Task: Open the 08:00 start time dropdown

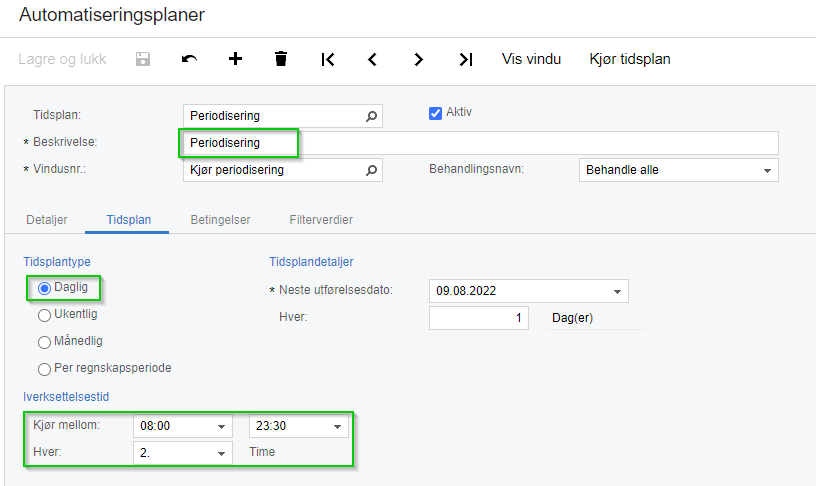Action: [221, 427]
